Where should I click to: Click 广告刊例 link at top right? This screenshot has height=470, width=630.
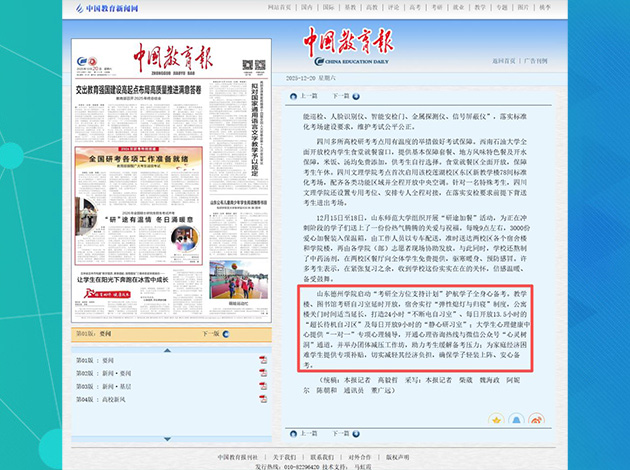[536, 60]
